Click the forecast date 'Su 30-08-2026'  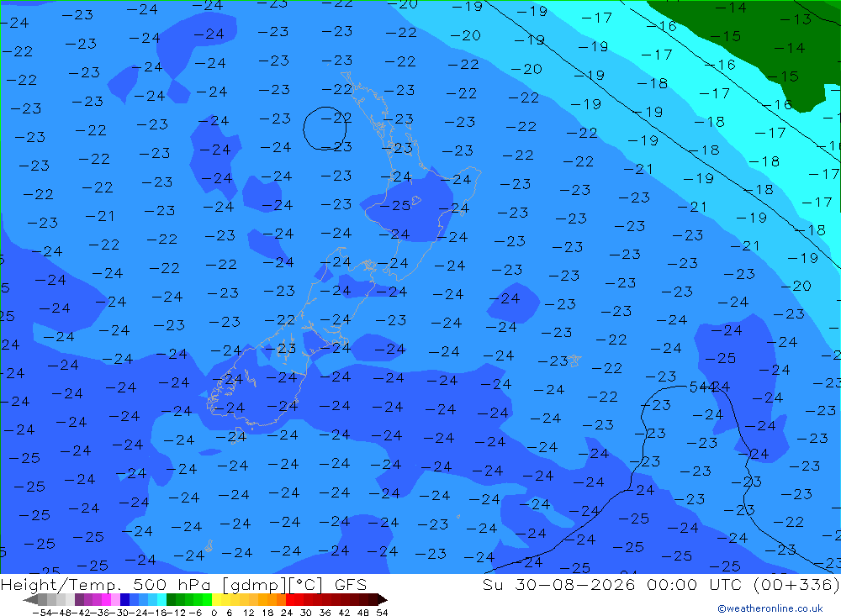pyautogui.click(x=559, y=584)
